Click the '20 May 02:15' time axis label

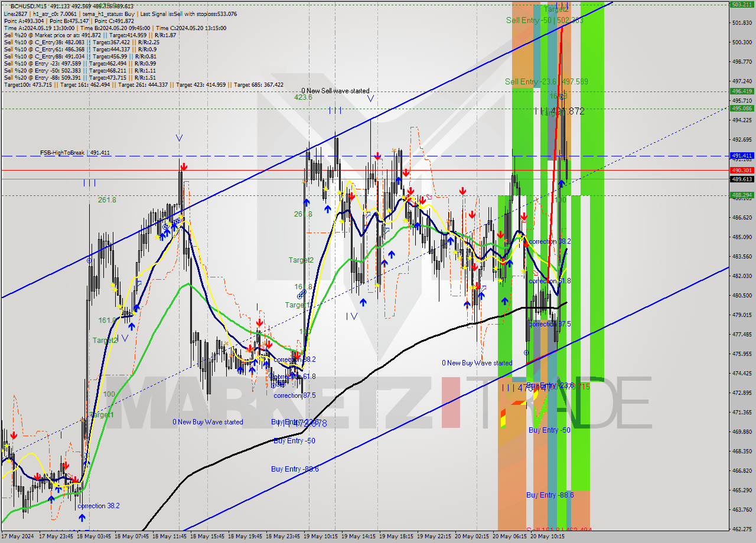point(473,537)
